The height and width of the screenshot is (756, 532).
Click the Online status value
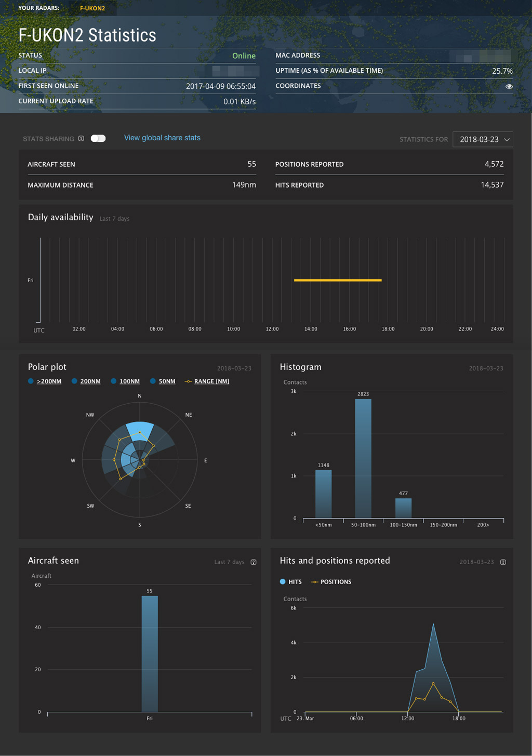tap(244, 56)
